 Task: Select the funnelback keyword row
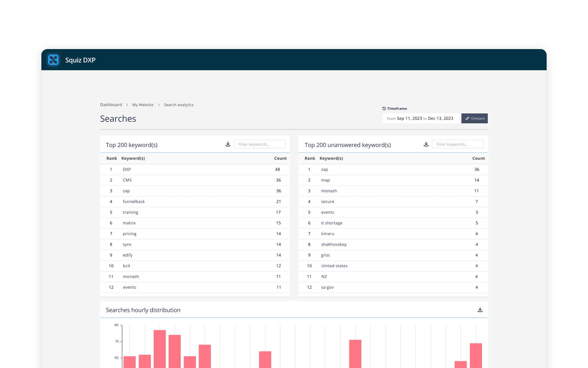(195, 201)
